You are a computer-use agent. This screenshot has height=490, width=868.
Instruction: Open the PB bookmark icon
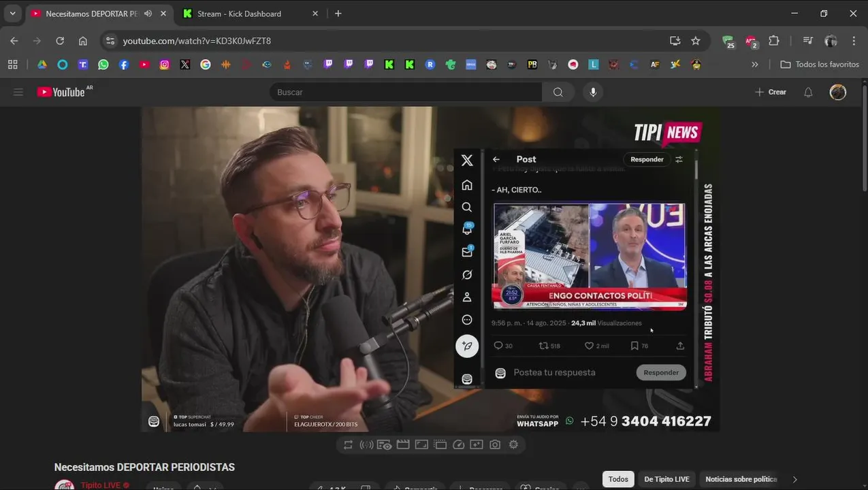click(532, 65)
